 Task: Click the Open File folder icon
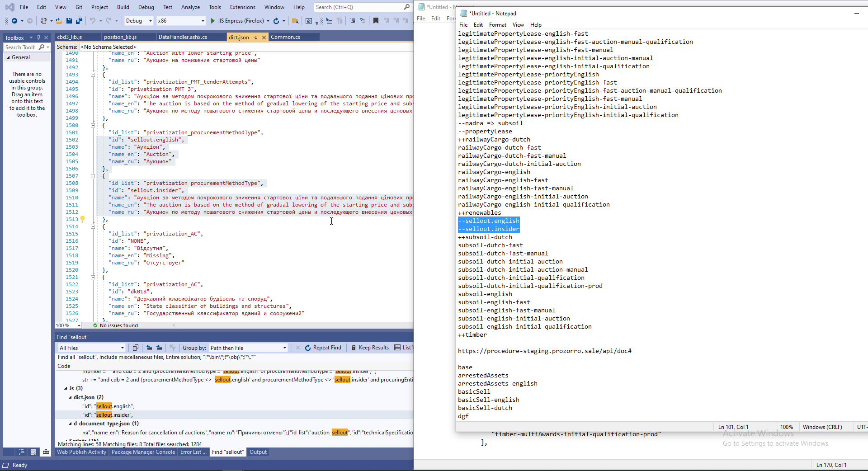(x=59, y=21)
